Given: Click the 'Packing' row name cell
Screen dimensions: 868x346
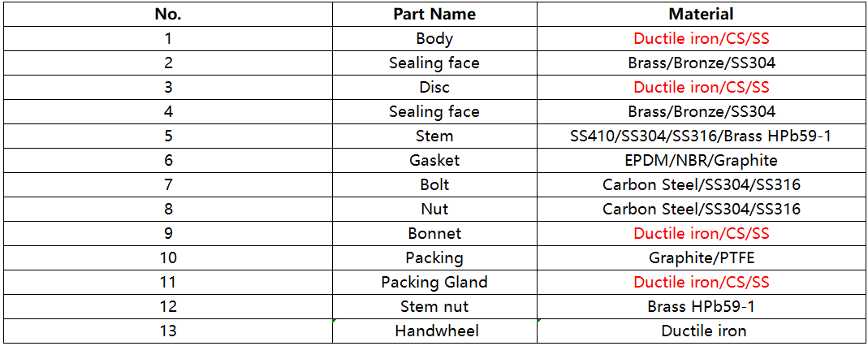Looking at the screenshot, I should (x=434, y=257).
